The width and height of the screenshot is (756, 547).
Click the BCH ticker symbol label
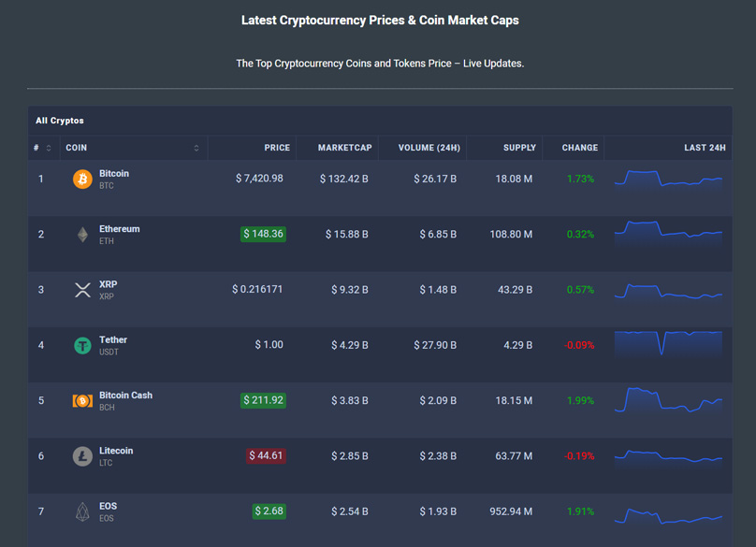pos(107,408)
